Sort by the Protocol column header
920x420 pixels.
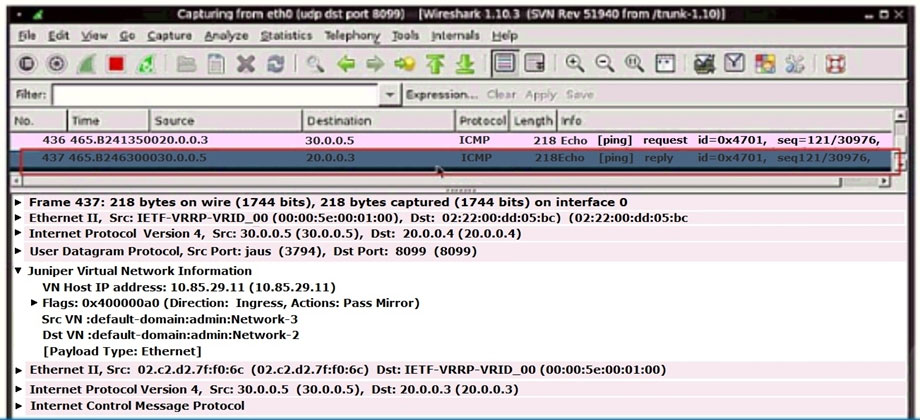click(482, 120)
